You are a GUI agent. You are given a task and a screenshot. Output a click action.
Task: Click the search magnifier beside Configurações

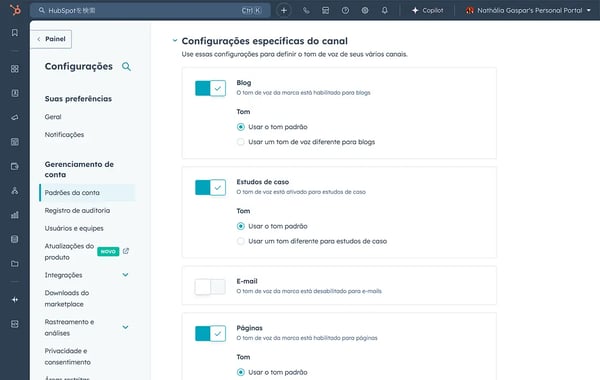tap(126, 67)
